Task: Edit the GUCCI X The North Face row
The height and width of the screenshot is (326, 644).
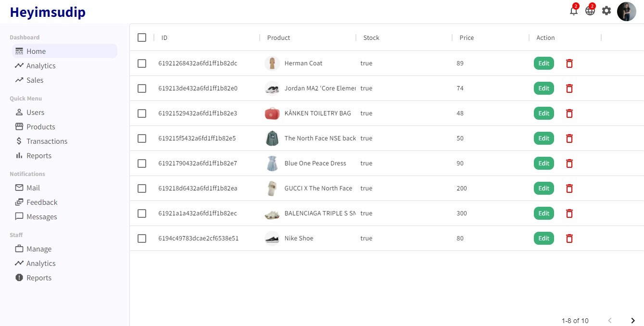Action: coord(543,188)
